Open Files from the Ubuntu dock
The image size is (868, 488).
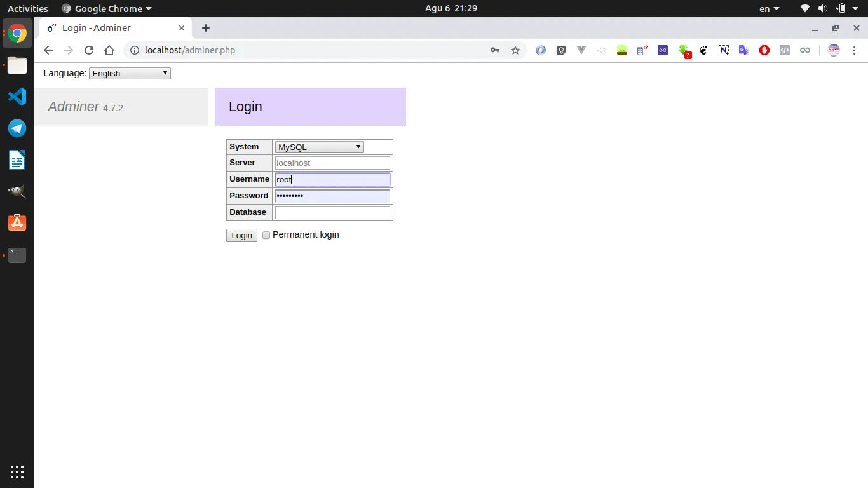(17, 65)
